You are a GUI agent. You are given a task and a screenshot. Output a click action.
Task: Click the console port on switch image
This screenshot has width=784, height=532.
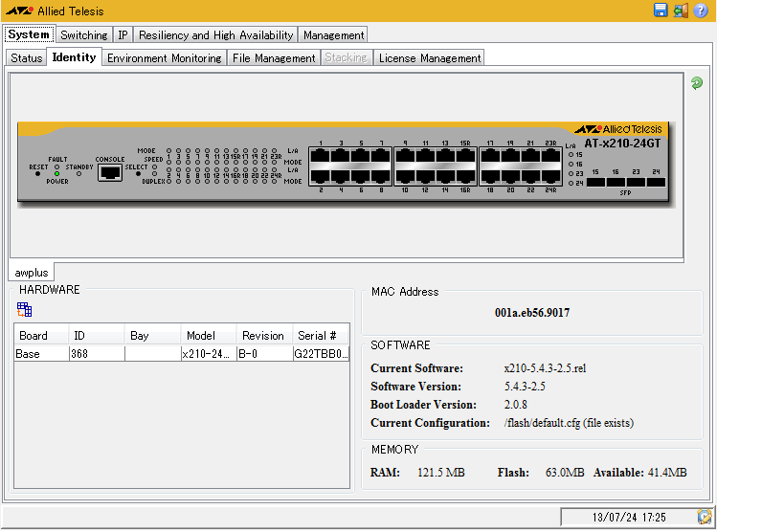(x=110, y=173)
